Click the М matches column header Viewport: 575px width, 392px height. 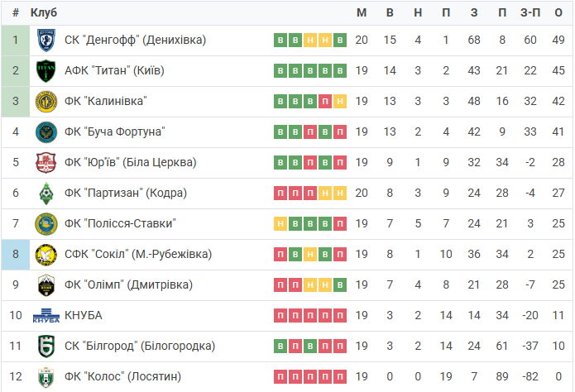pos(362,13)
